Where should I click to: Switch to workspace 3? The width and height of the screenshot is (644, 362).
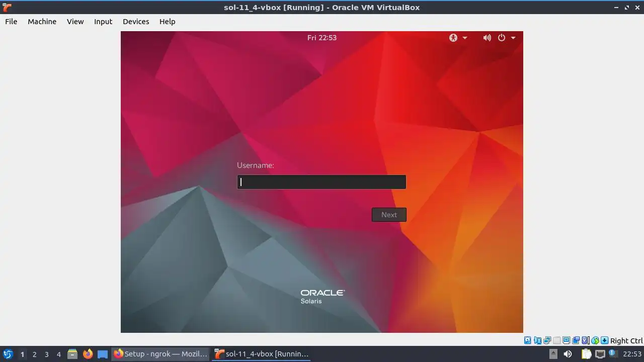tap(46, 354)
